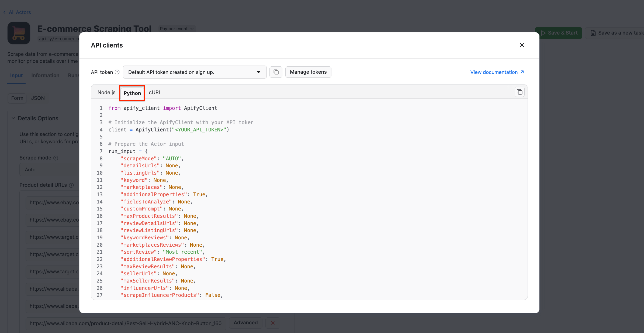
Task: Open the View documentation link
Action: [x=497, y=72]
